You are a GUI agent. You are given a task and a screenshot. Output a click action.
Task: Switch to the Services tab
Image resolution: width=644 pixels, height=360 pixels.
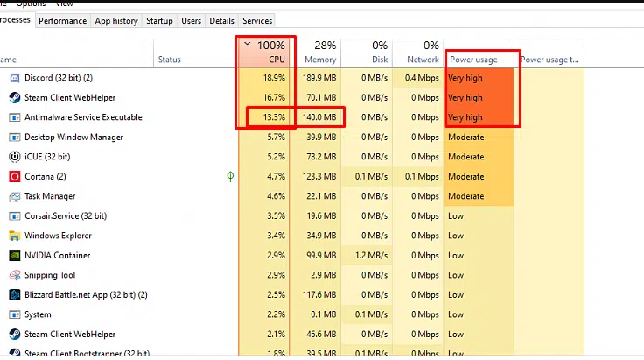click(x=257, y=21)
